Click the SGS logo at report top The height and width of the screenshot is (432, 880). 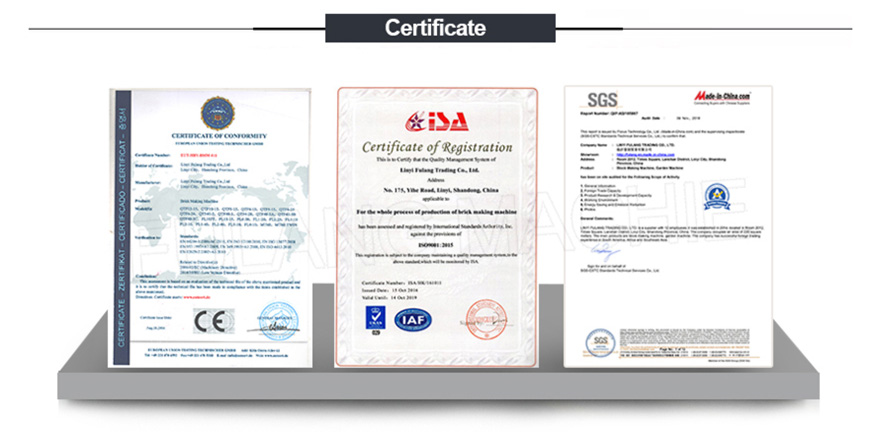pos(602,100)
